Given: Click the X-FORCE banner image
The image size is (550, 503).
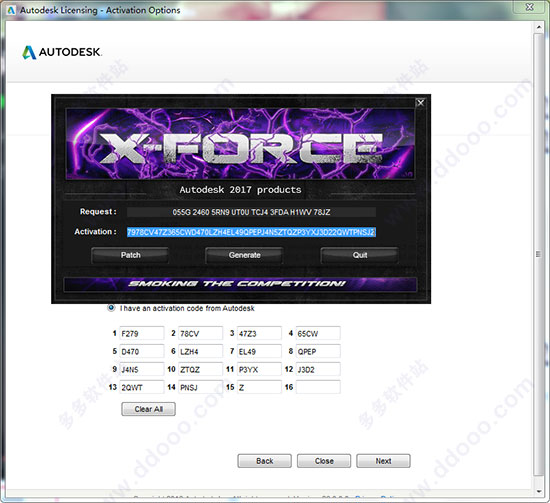Looking at the screenshot, I should click(x=240, y=144).
